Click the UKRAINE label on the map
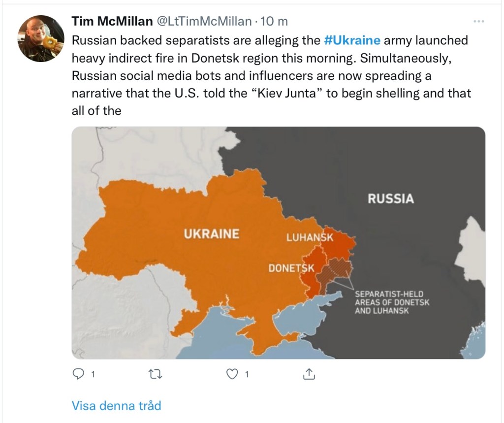This screenshot has width=504, height=423. 211,233
